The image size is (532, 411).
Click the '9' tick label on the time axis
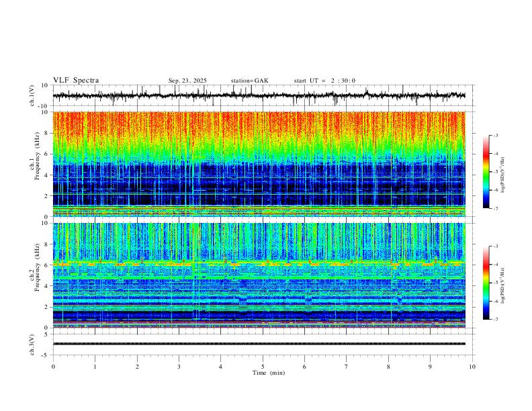click(x=430, y=367)
